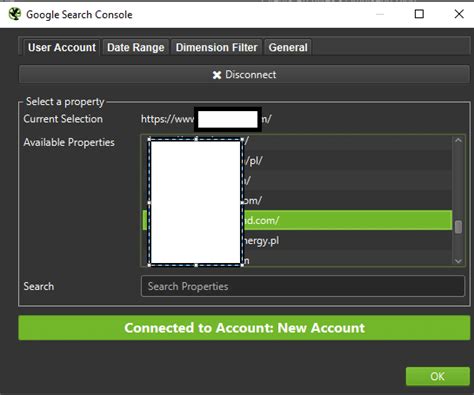Click the Search Properties input field

303,286
